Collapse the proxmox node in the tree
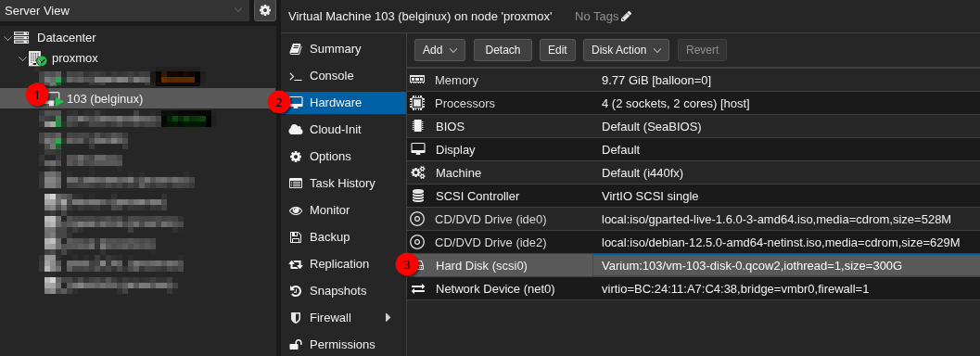The image size is (980, 356). (x=22, y=58)
